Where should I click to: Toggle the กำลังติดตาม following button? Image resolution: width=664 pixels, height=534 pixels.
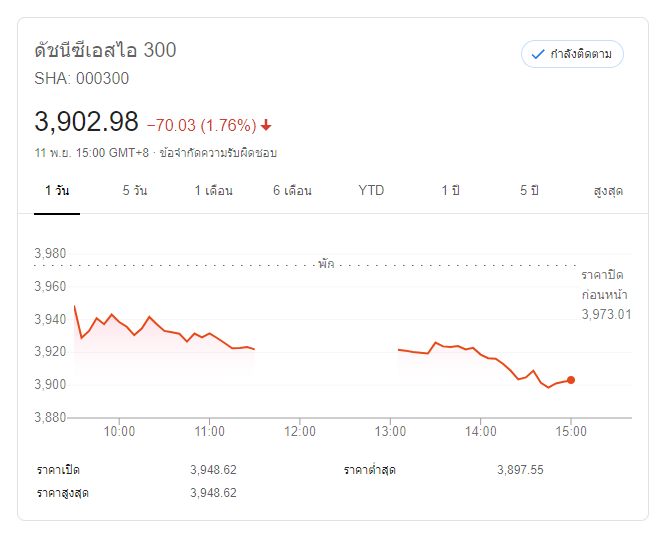[x=572, y=54]
